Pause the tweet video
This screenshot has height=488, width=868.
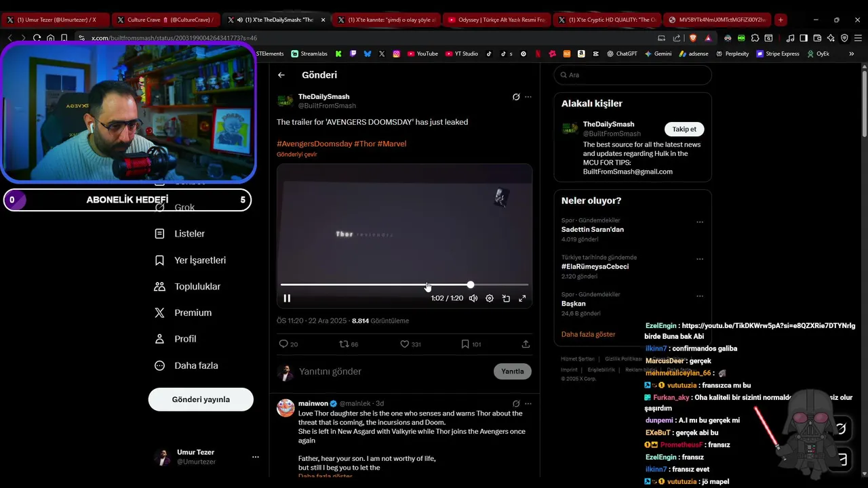tap(287, 298)
